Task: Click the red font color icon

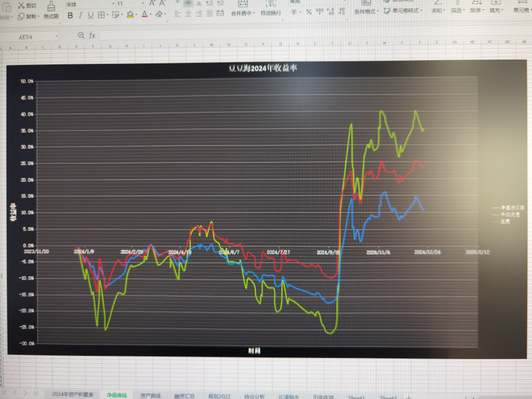Action: pyautogui.click(x=144, y=15)
